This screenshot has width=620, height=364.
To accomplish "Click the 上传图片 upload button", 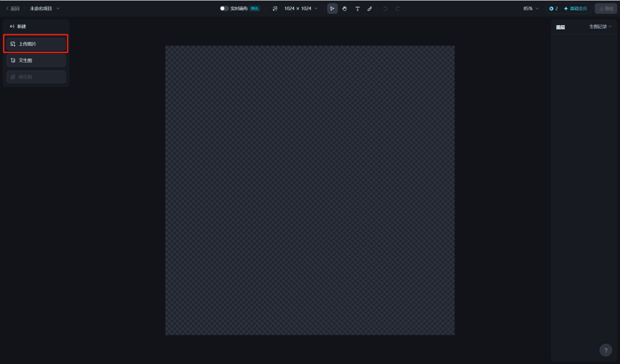I will click(36, 44).
